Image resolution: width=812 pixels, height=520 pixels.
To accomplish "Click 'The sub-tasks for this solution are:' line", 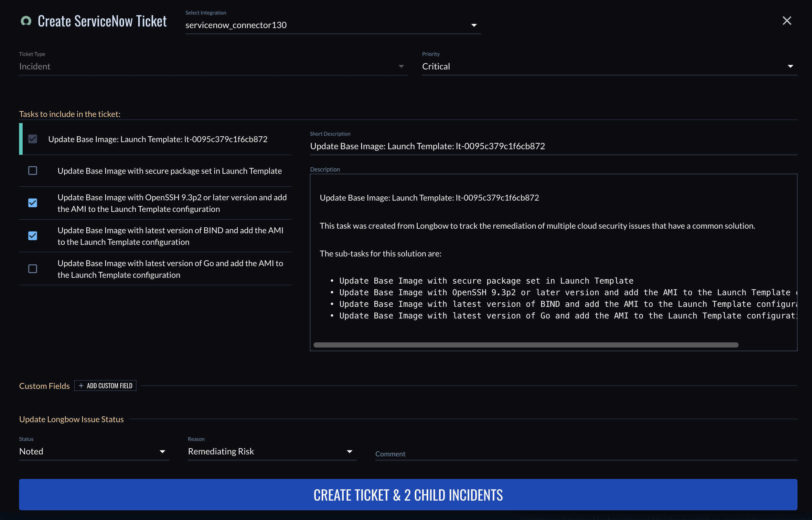I will tap(380, 254).
